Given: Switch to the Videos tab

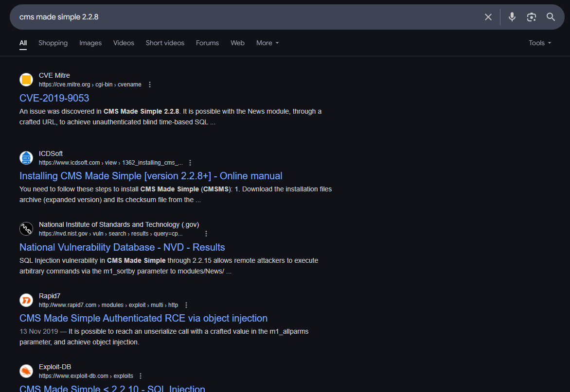Looking at the screenshot, I should tap(124, 43).
